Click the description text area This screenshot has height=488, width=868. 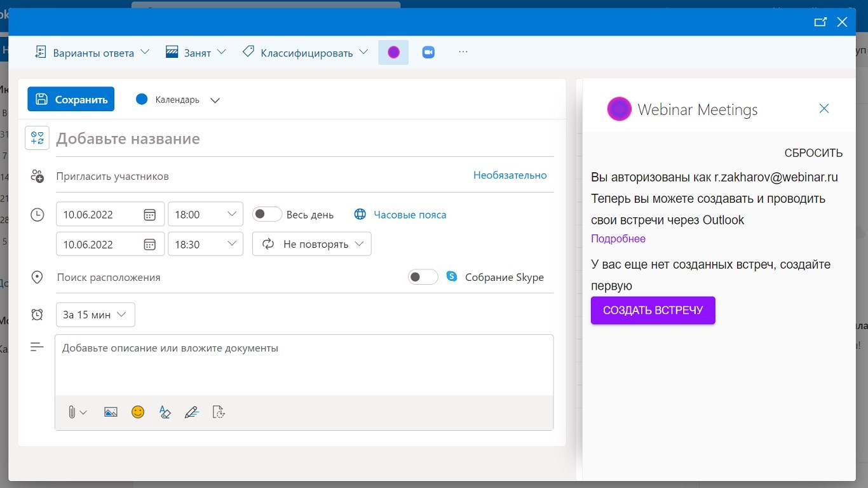[x=304, y=365]
